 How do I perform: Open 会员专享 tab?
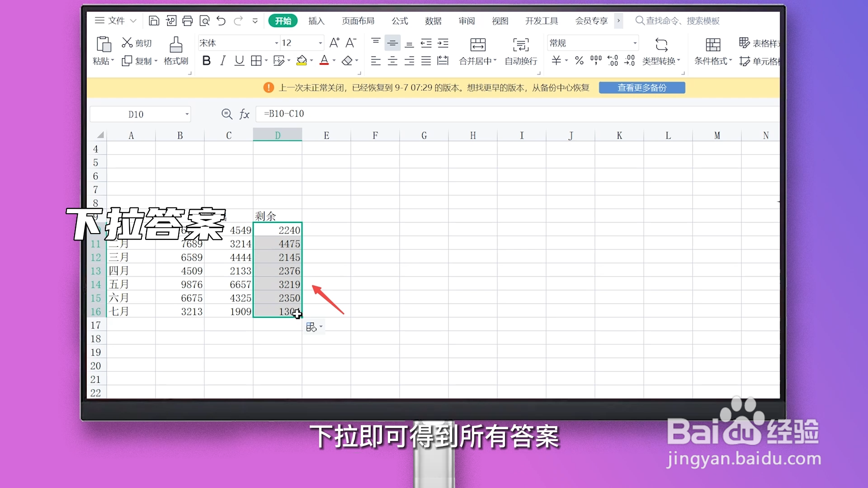point(591,21)
